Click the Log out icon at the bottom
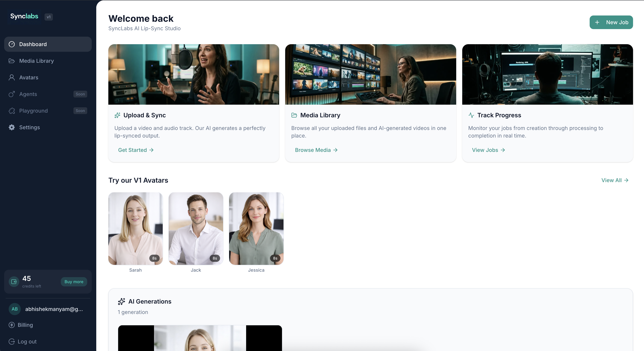Image resolution: width=644 pixels, height=351 pixels. [12, 342]
